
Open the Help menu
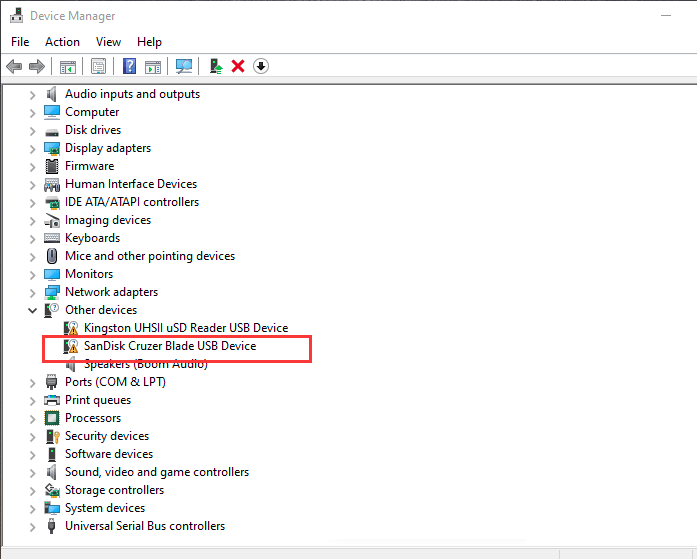pyautogui.click(x=149, y=42)
